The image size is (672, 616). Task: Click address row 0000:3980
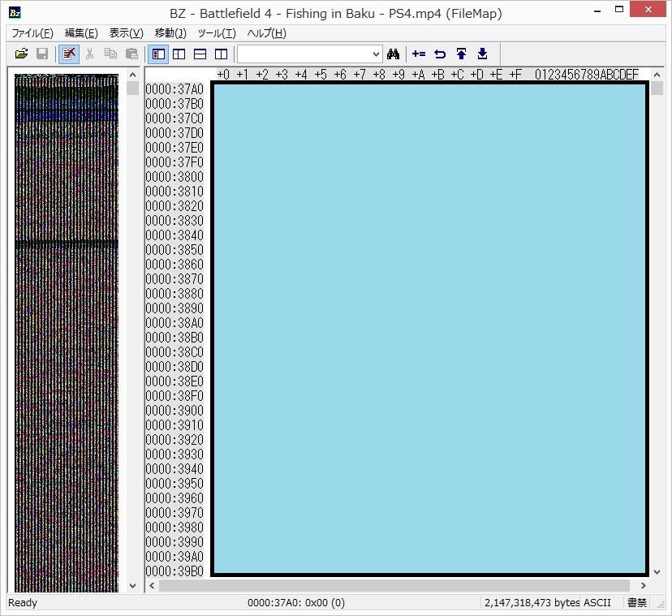(x=174, y=528)
